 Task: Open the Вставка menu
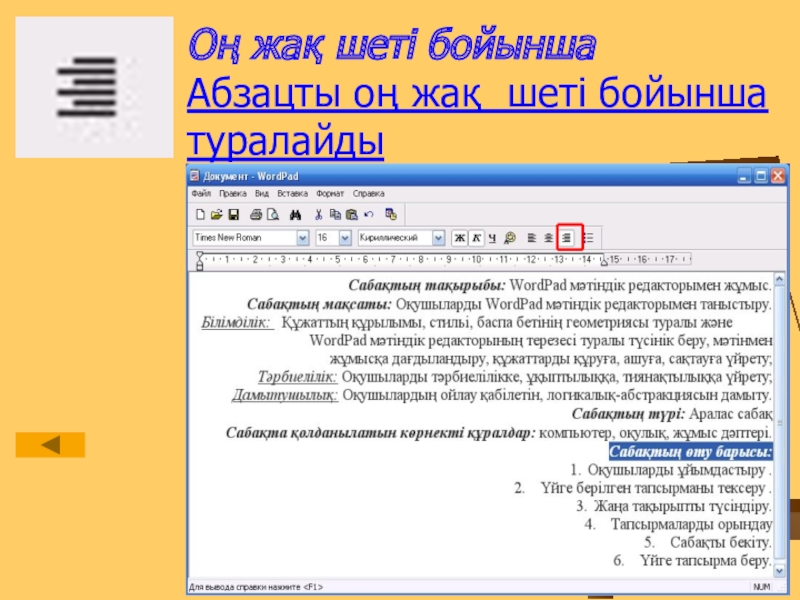tap(292, 193)
